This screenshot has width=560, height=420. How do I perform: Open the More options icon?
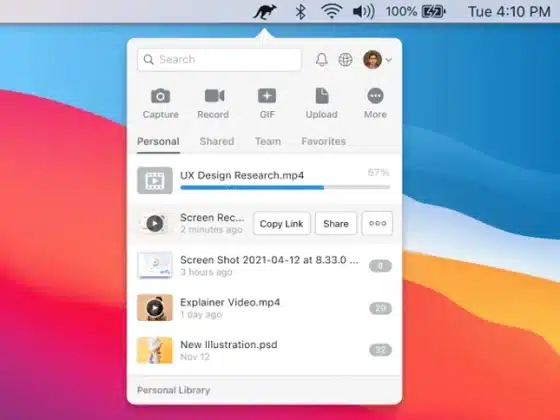375,103
